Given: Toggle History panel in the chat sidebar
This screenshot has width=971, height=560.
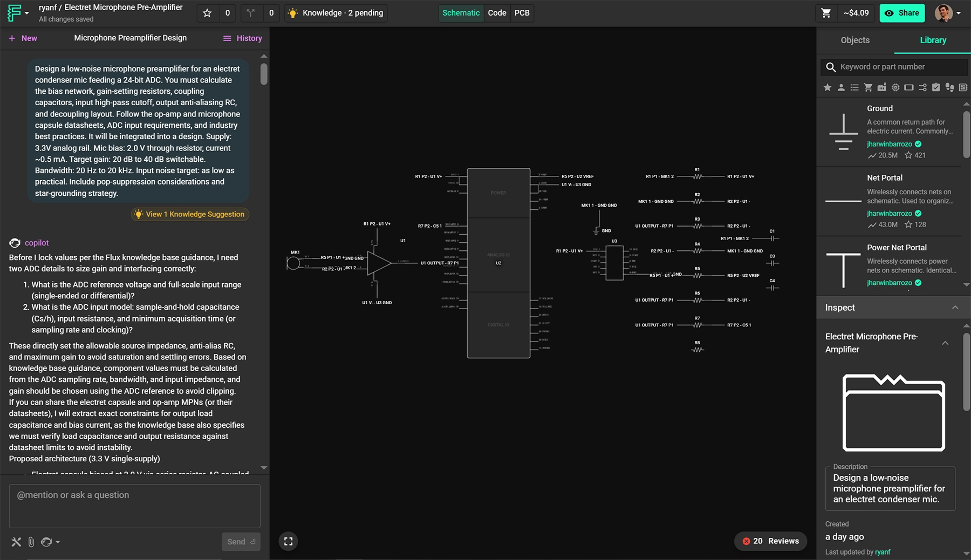Looking at the screenshot, I should tap(242, 38).
